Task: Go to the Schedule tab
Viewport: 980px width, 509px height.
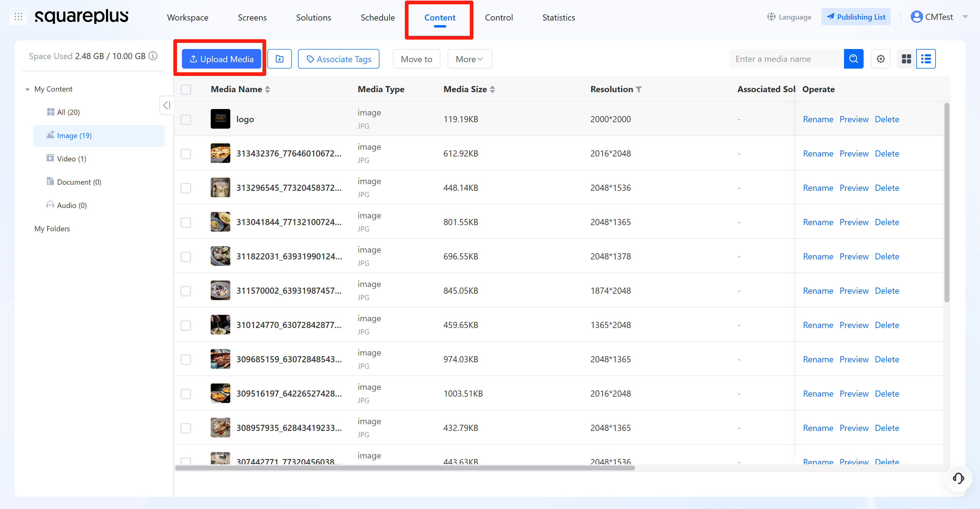Action: pos(377,17)
